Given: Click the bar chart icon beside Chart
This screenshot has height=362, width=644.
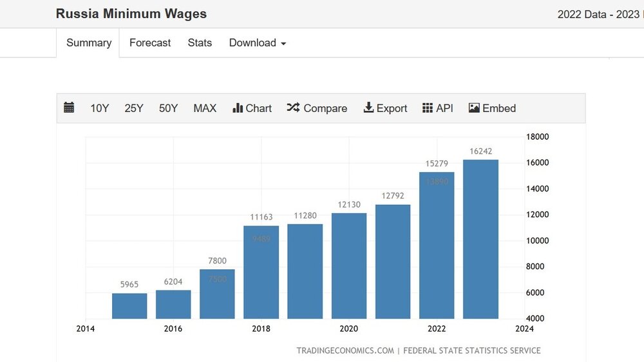Looking at the screenshot, I should tap(238, 108).
